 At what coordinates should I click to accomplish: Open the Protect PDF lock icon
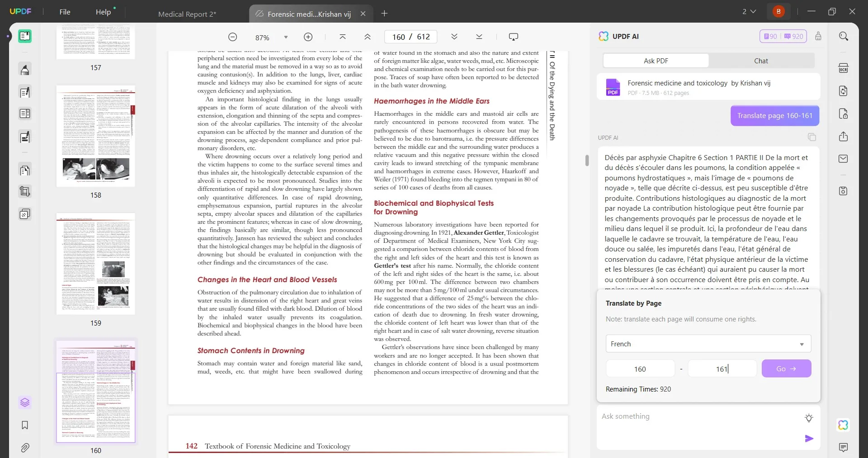[844, 113]
